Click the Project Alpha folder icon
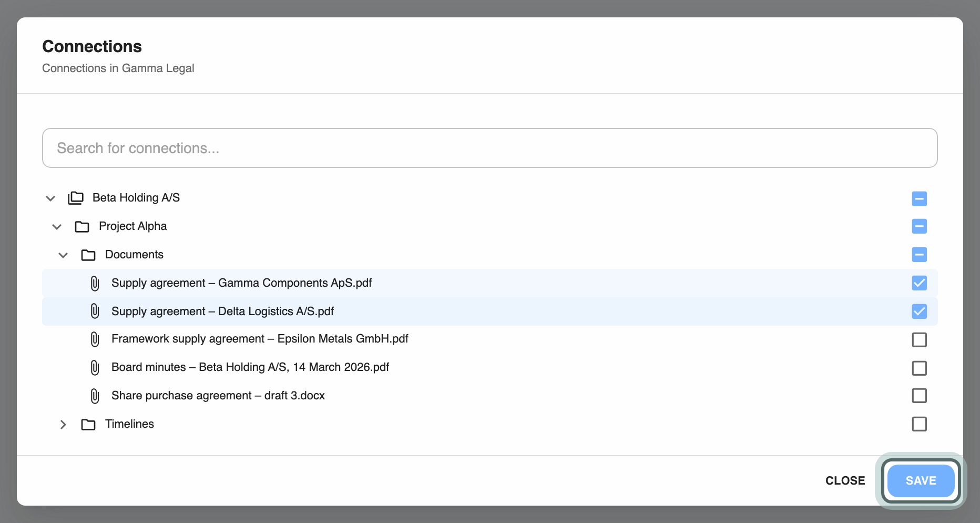The height and width of the screenshot is (523, 980). click(82, 226)
